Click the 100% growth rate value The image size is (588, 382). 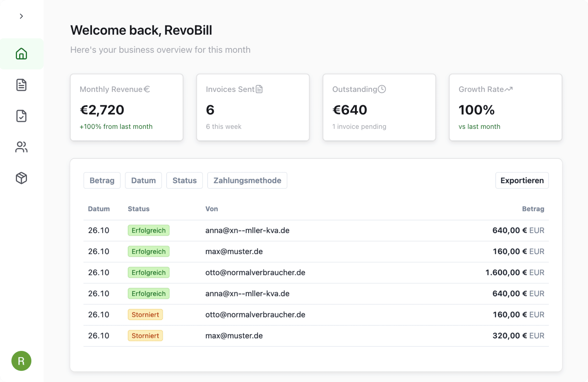pos(477,110)
